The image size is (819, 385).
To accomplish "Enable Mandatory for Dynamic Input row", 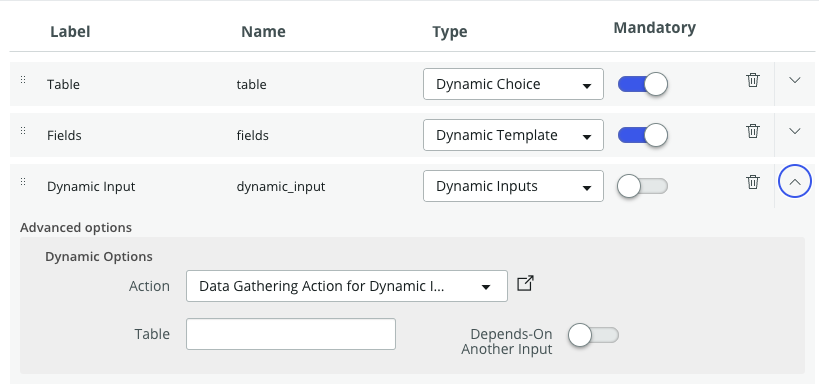I will 642,186.
